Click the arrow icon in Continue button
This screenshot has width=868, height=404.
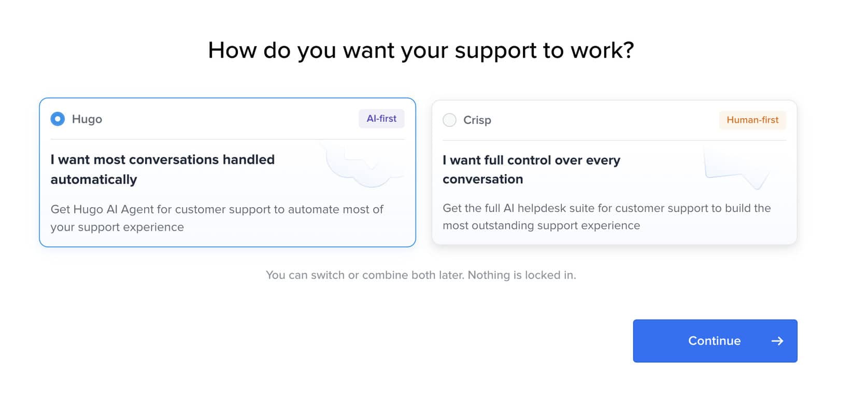777,341
